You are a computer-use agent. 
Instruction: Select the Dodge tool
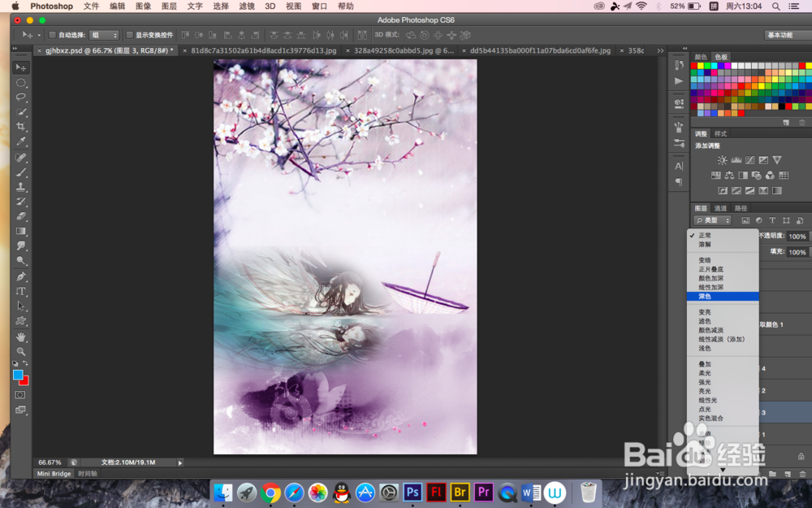pyautogui.click(x=21, y=260)
